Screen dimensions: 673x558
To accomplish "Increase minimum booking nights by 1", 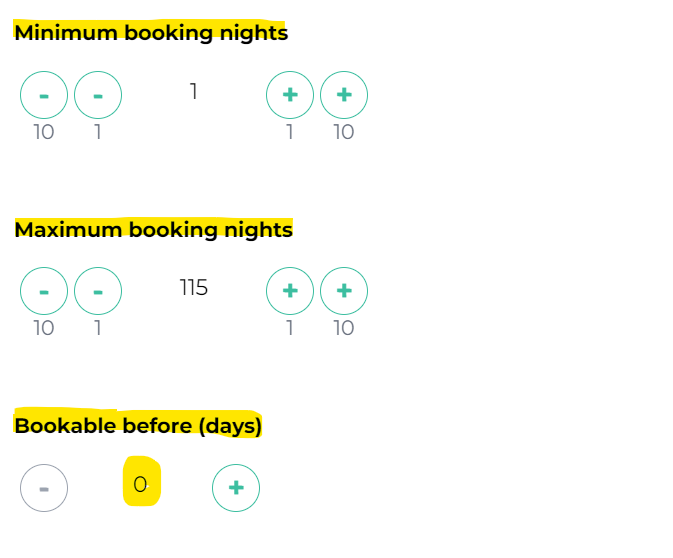I will (x=290, y=95).
